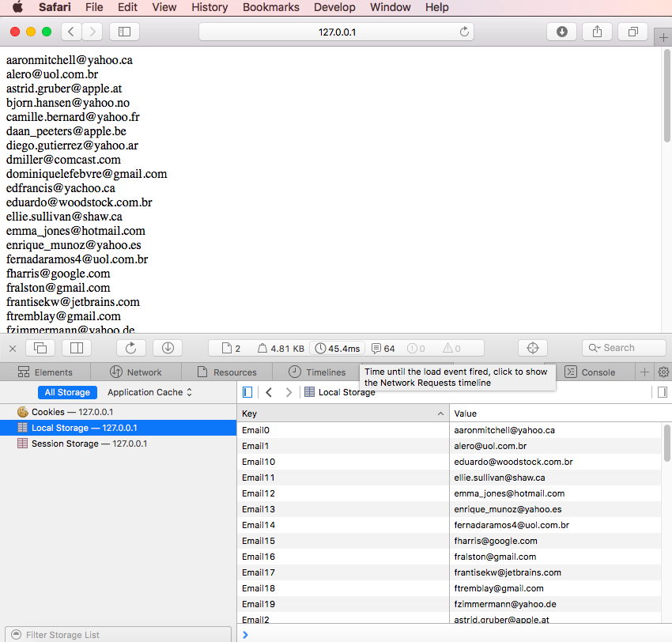672x642 pixels.
Task: Open Web Inspector settings gear
Action: pyautogui.click(x=663, y=372)
